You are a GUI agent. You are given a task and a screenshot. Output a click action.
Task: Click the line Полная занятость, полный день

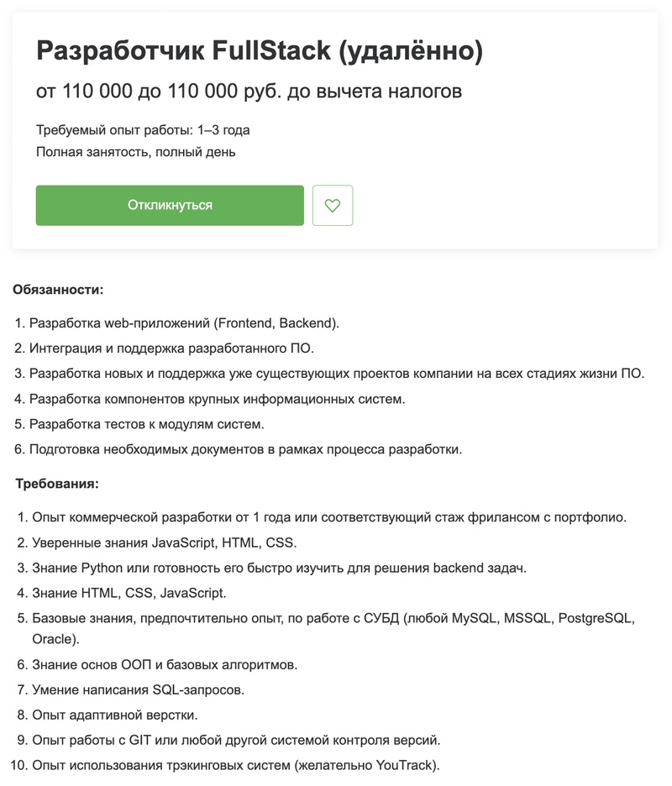[x=135, y=153]
